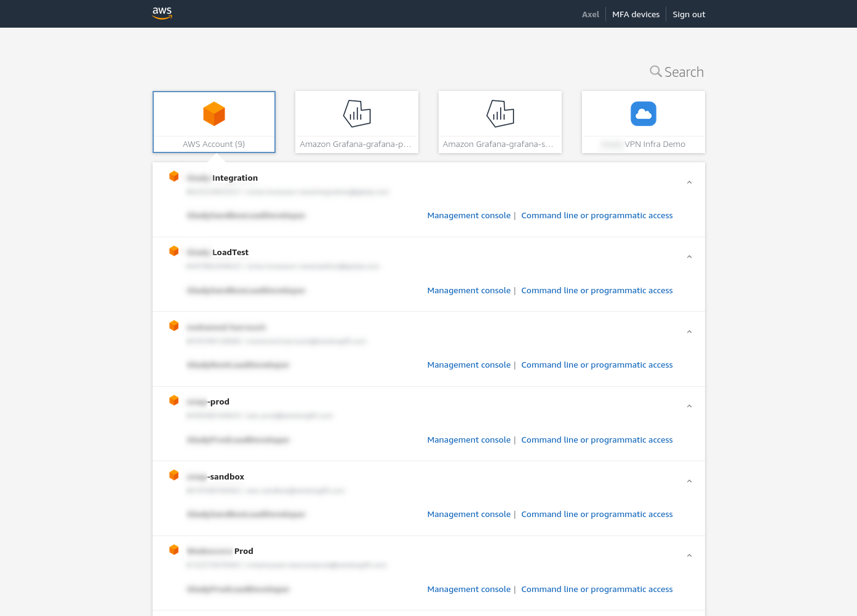Image resolution: width=857 pixels, height=616 pixels.
Task: Open the VPN Infra Demo tile
Action: coord(644,122)
